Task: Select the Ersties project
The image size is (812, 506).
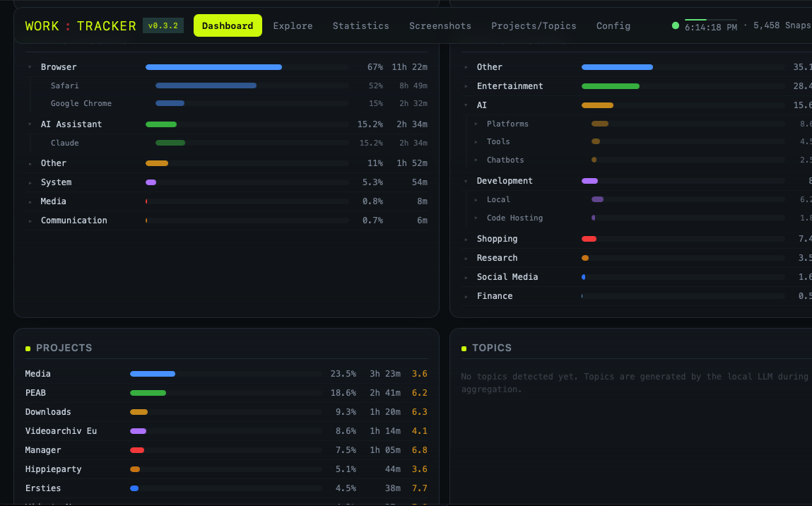Action: point(226,488)
